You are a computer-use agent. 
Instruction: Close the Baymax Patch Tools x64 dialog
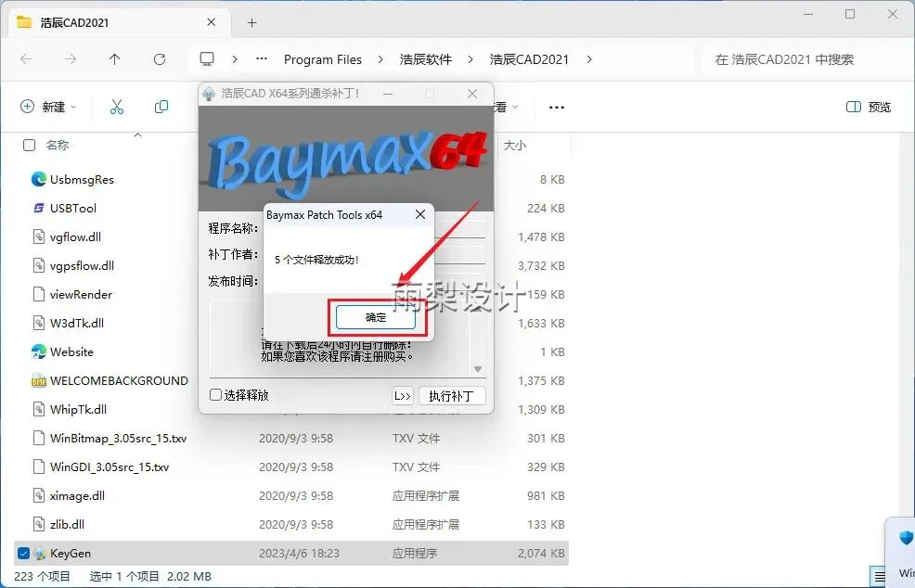420,214
